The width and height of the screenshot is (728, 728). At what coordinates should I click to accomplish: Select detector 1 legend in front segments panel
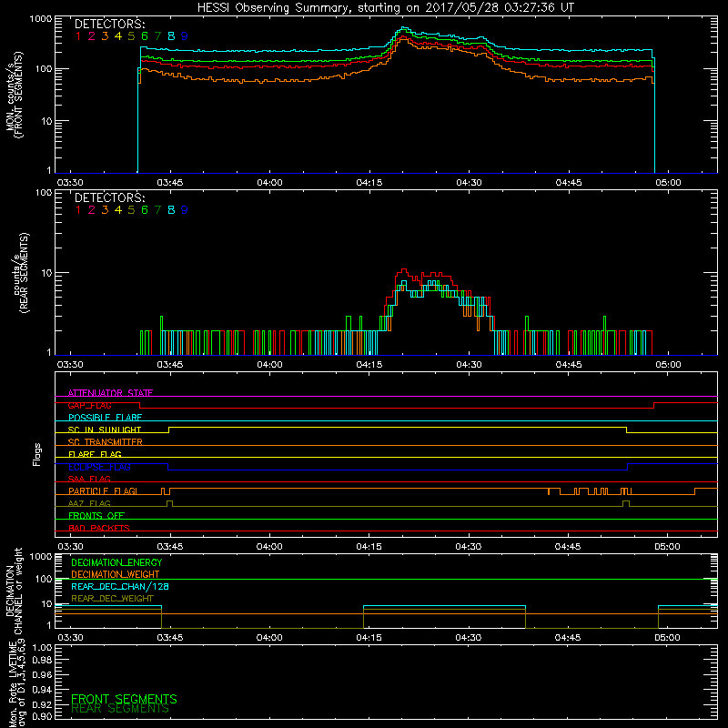(78, 36)
